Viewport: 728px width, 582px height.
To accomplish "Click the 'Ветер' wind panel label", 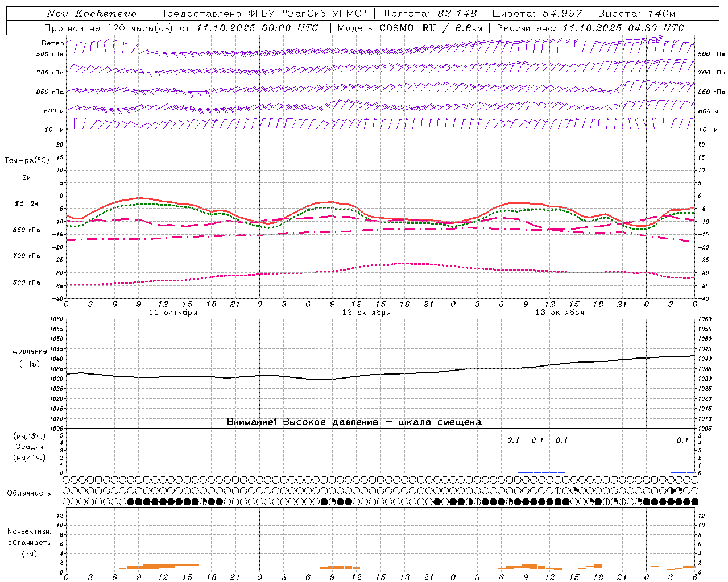I will point(52,43).
